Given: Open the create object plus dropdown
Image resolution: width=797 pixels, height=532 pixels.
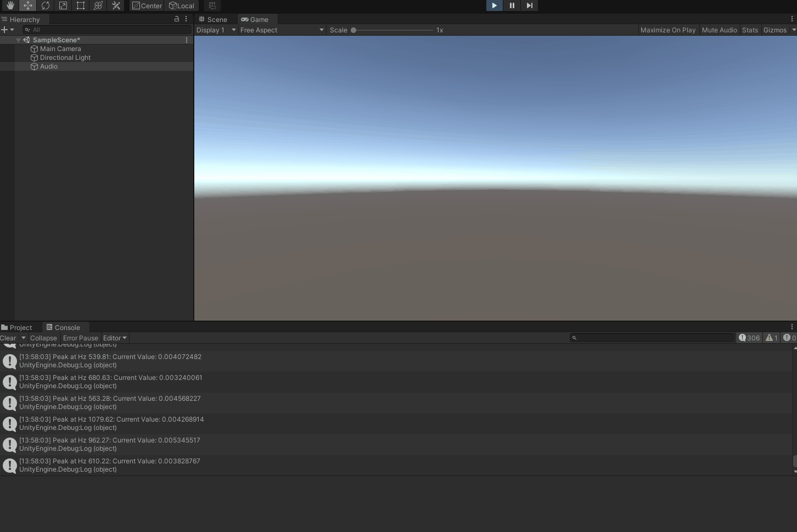Looking at the screenshot, I should (8, 30).
